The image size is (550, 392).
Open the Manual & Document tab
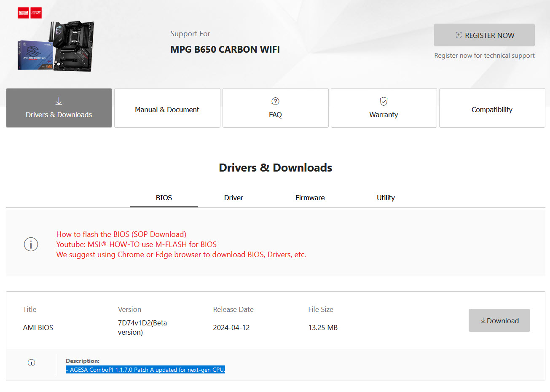point(167,108)
